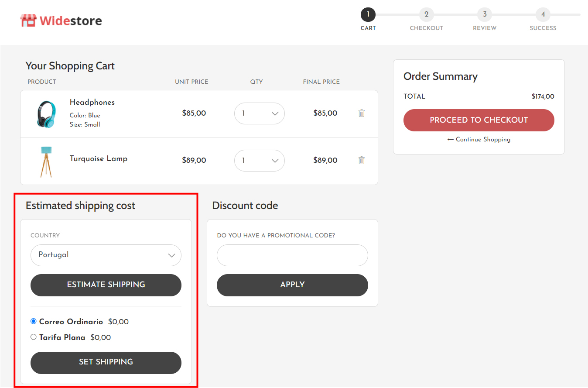Viewport: 588px width, 388px height.
Task: Expand Turquoise Lamp quantity selector
Action: point(260,161)
